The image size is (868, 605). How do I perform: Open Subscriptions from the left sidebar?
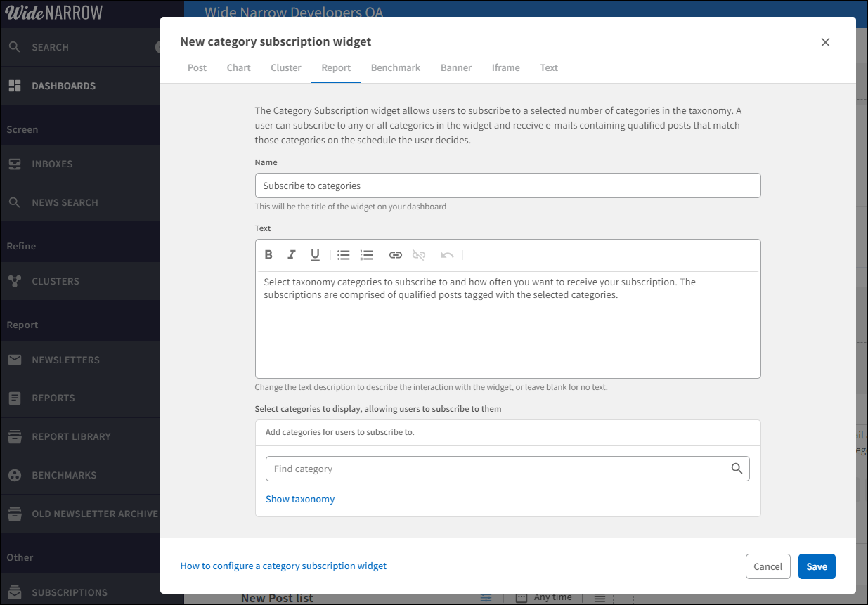(x=69, y=592)
